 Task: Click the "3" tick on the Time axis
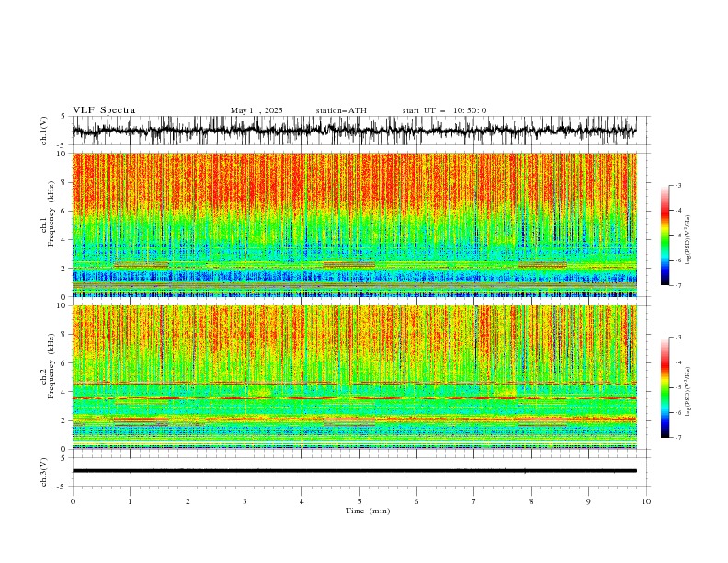(245, 501)
